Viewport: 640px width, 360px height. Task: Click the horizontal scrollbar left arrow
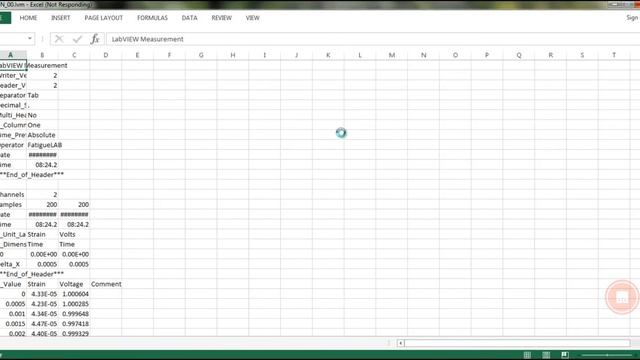tap(400, 343)
